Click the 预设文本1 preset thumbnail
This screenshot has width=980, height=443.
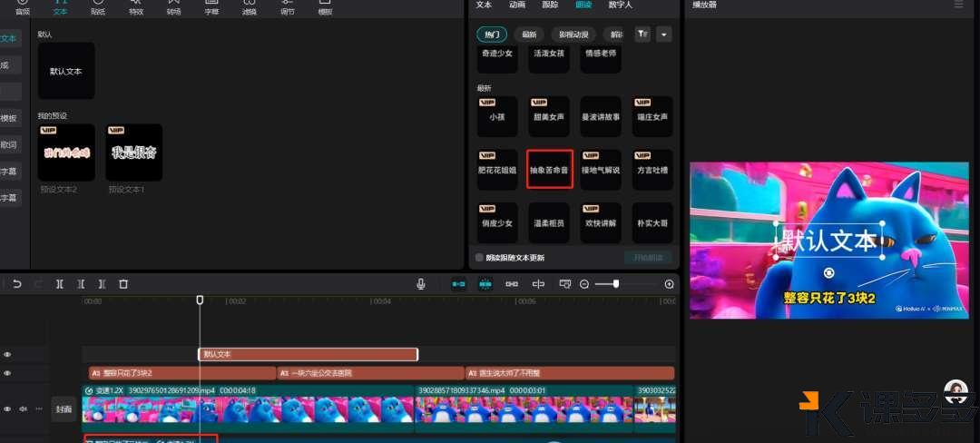133,153
